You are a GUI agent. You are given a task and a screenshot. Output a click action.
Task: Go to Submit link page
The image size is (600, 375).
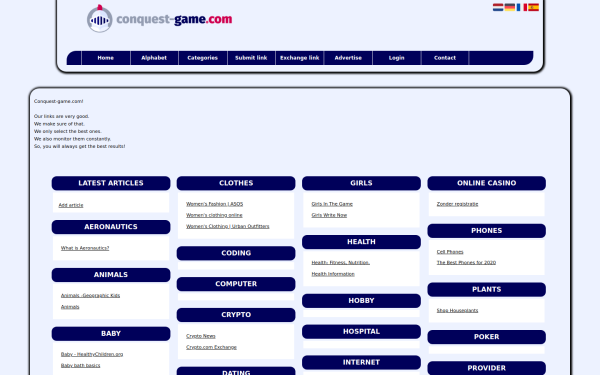coord(251,58)
